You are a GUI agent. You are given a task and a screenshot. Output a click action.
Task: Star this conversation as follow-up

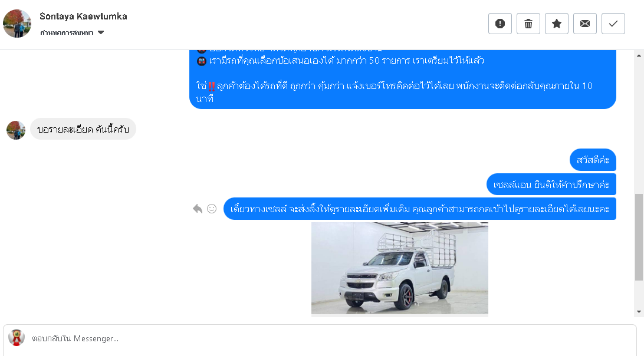557,24
